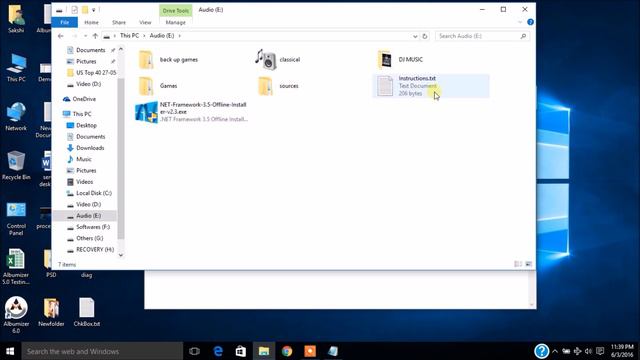
Task: Select Local Disk (C:) in navigation pane
Action: [x=89, y=193]
